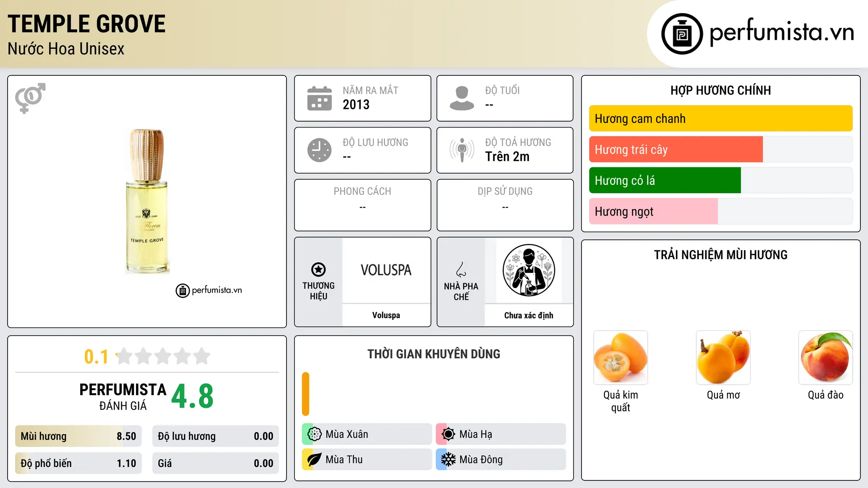
Task: Click the star badge icon above Thương hiệu
Action: (318, 269)
